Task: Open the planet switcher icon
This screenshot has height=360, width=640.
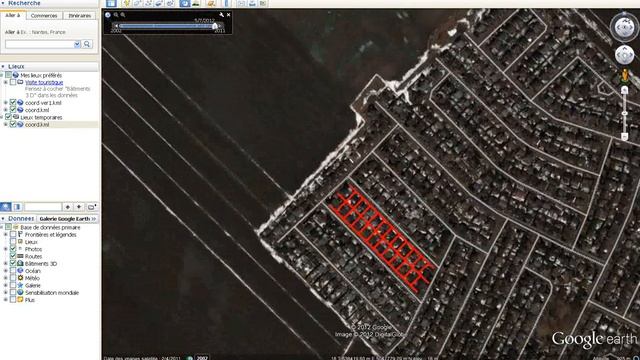Action: [x=211, y=3]
